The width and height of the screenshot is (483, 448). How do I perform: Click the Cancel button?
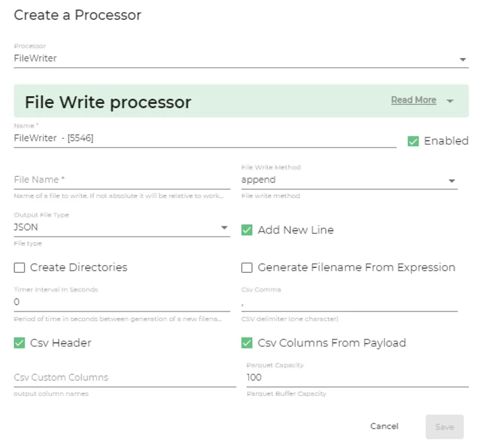point(384,426)
